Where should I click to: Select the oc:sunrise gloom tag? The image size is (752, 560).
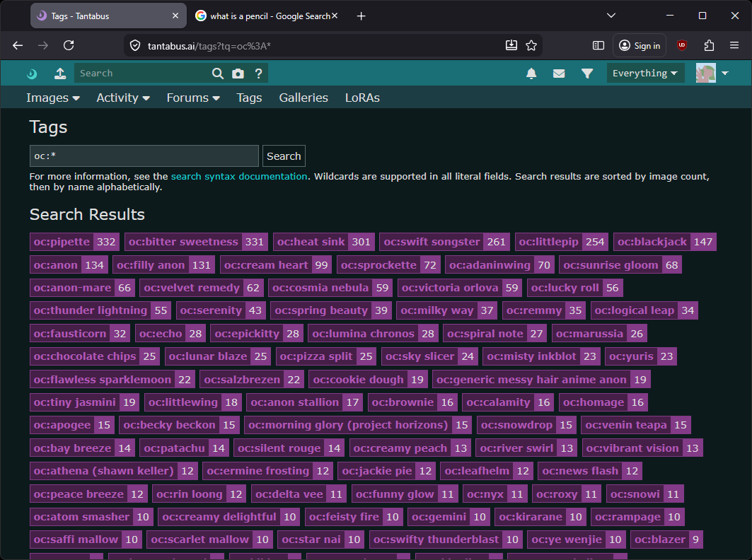(620, 264)
